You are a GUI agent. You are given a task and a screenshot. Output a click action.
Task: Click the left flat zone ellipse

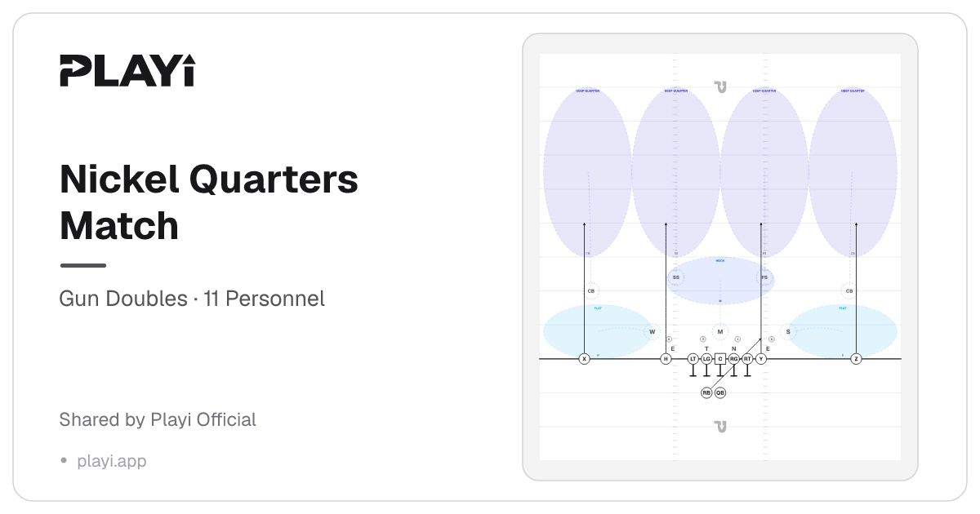[x=599, y=331]
